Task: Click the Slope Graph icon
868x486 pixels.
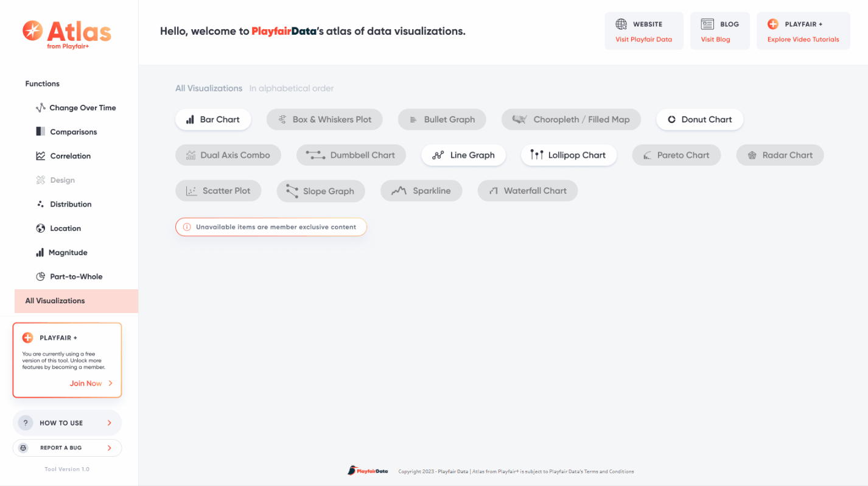Action: tap(292, 191)
